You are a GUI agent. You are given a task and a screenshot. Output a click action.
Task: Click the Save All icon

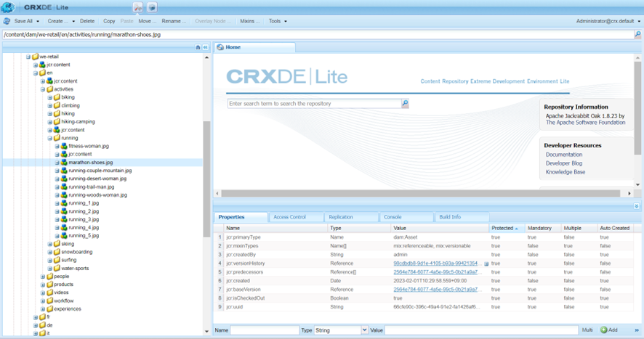[x=7, y=21]
